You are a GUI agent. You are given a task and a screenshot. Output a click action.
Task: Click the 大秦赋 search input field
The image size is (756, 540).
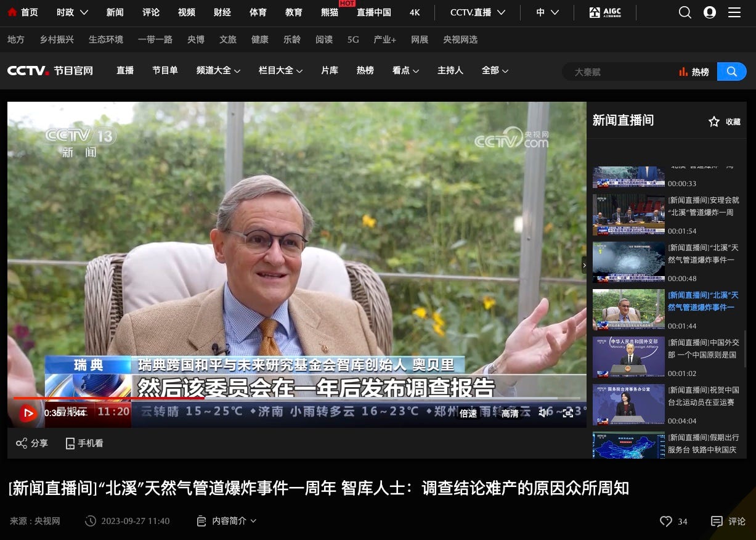pos(619,72)
